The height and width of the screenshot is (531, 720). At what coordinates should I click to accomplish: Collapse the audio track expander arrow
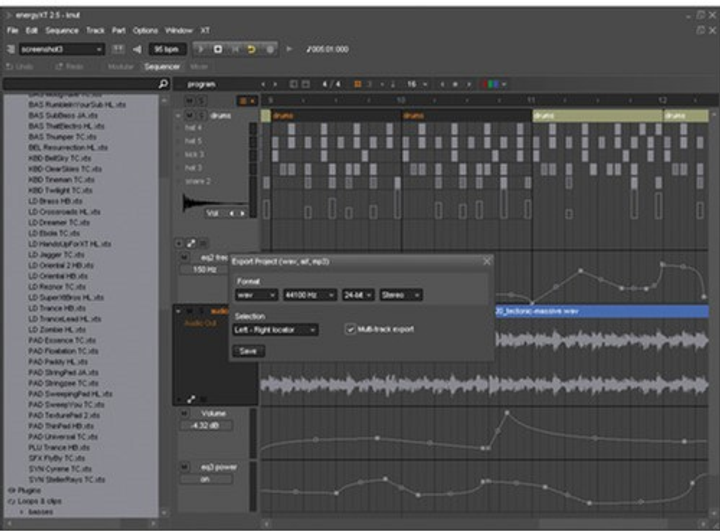tap(178, 311)
